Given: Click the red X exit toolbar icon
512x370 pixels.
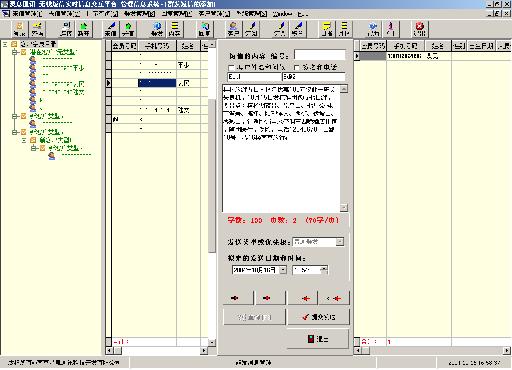Looking at the screenshot, I should click(420, 29).
